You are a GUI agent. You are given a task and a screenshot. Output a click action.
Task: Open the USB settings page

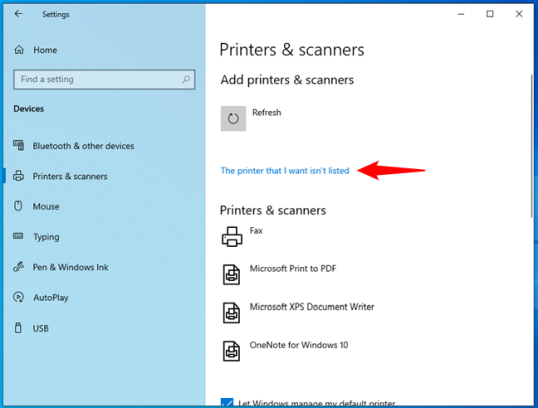click(x=40, y=328)
